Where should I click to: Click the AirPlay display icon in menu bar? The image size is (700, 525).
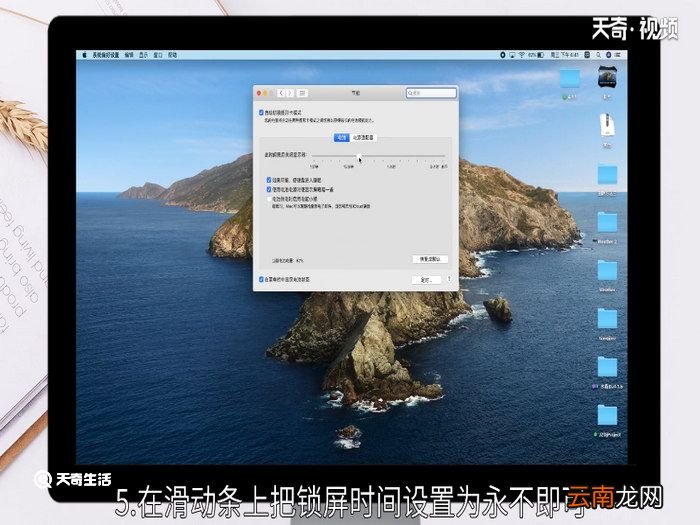pyautogui.click(x=512, y=55)
